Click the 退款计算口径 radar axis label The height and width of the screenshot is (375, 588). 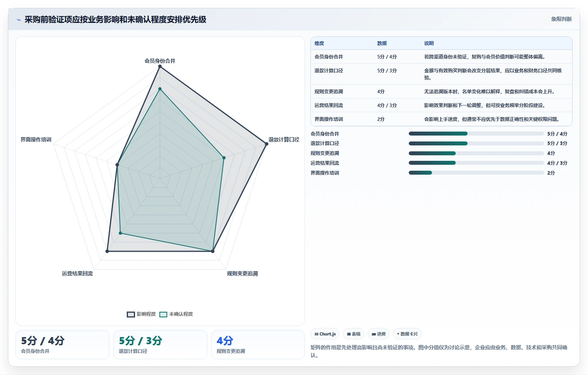click(x=284, y=139)
